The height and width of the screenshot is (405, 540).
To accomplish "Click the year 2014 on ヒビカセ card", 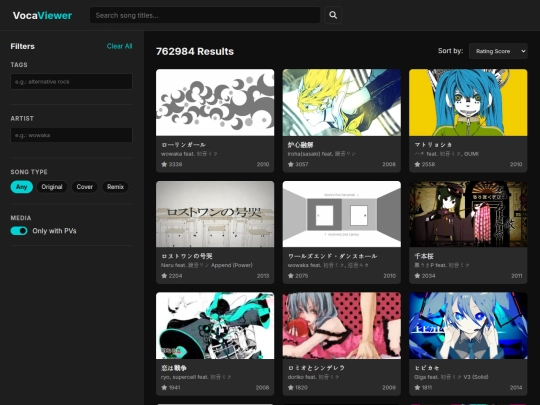I will 516,387.
